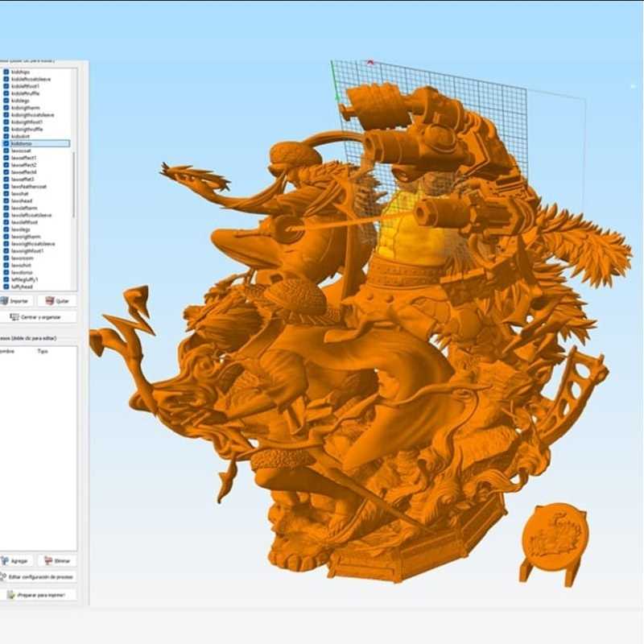644x644 pixels.
Task: Open Editar configuración de proceso
Action: [x=38, y=577]
